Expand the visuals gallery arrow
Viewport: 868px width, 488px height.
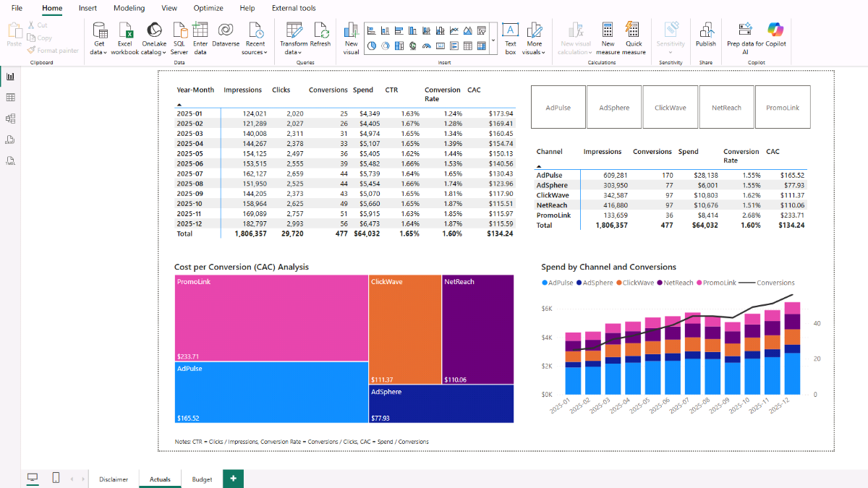tap(493, 41)
